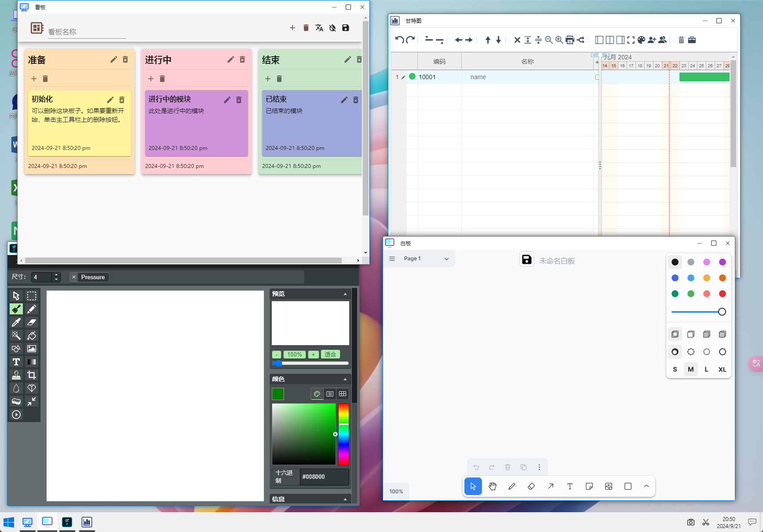Select the Clone Stamp tool
This screenshot has height=532, width=763.
click(x=16, y=375)
